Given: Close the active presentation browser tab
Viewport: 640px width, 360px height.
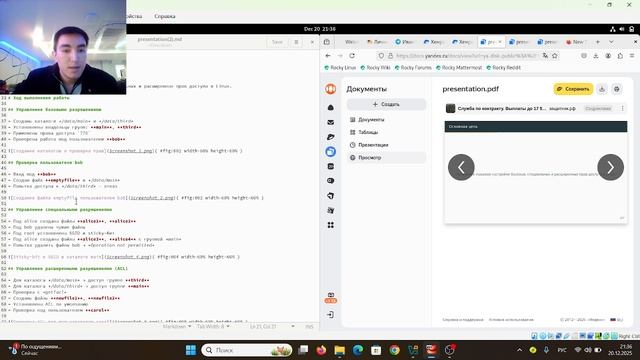Looking at the screenshot, I should point(500,42).
